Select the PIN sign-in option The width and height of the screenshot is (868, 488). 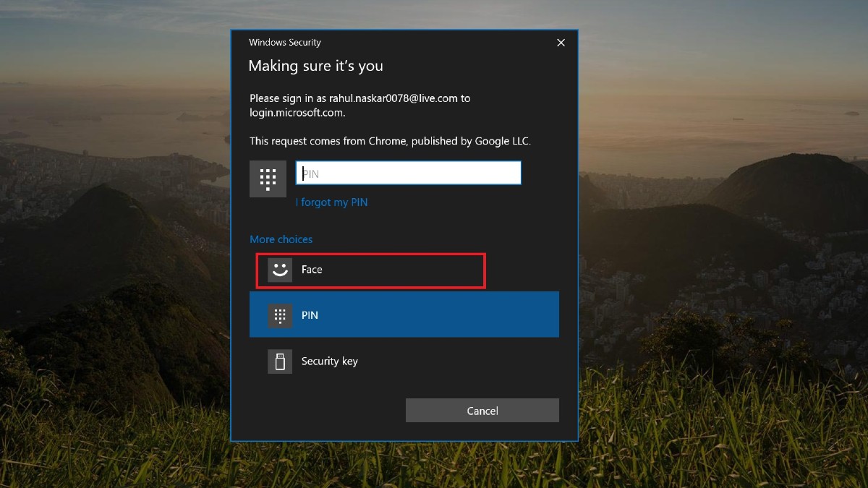[x=404, y=314]
